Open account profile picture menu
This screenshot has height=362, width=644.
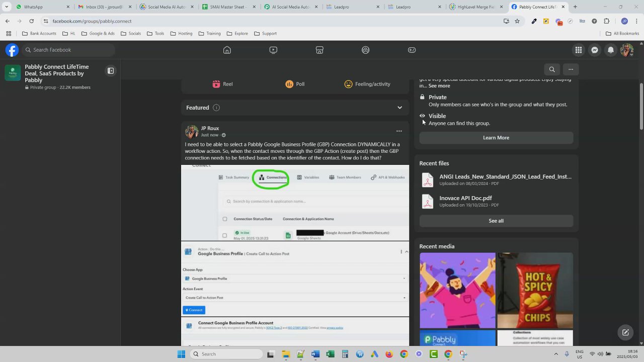pyautogui.click(x=627, y=50)
